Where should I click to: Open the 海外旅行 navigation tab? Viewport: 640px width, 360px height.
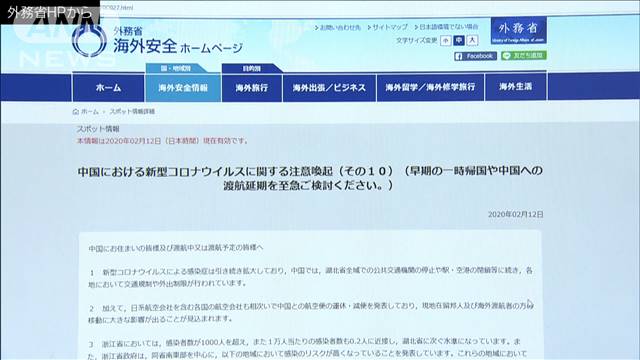[x=252, y=87]
